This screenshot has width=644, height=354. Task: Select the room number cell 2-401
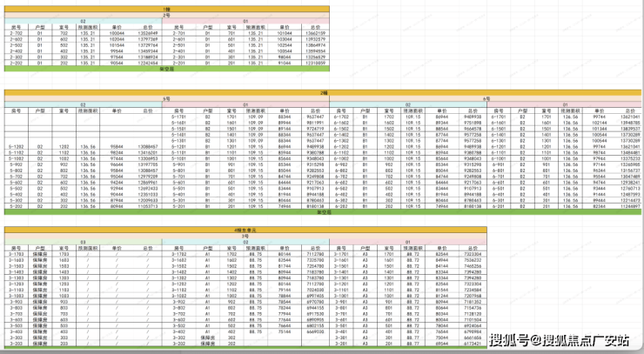tap(178, 51)
